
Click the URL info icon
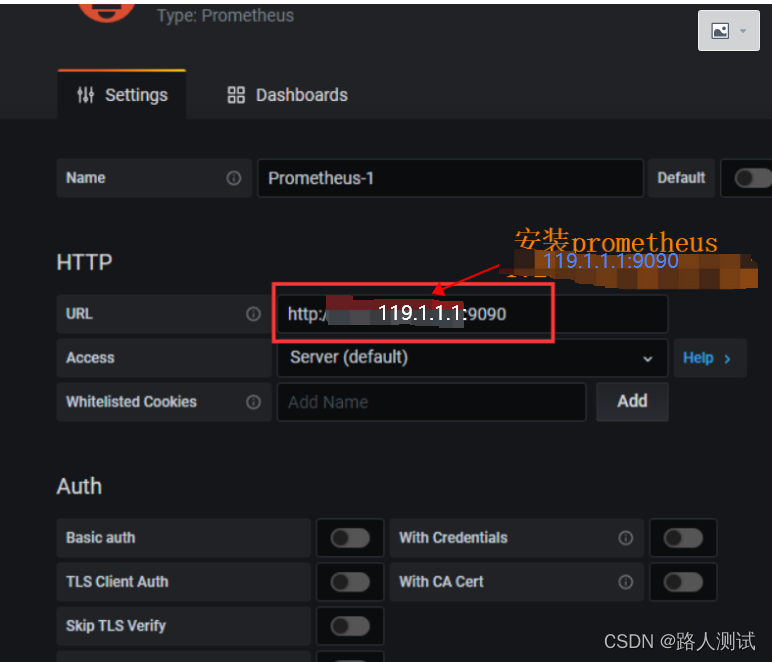(x=253, y=314)
